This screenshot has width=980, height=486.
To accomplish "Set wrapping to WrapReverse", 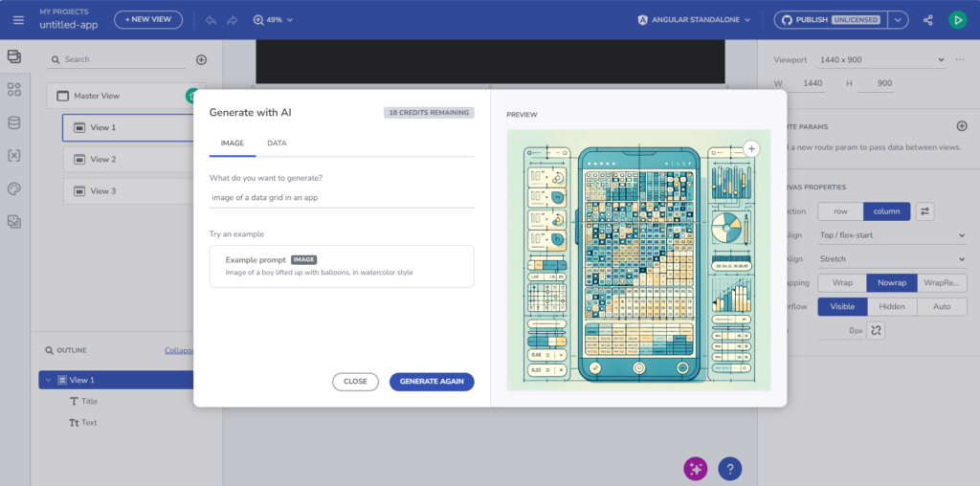I will coord(942,283).
